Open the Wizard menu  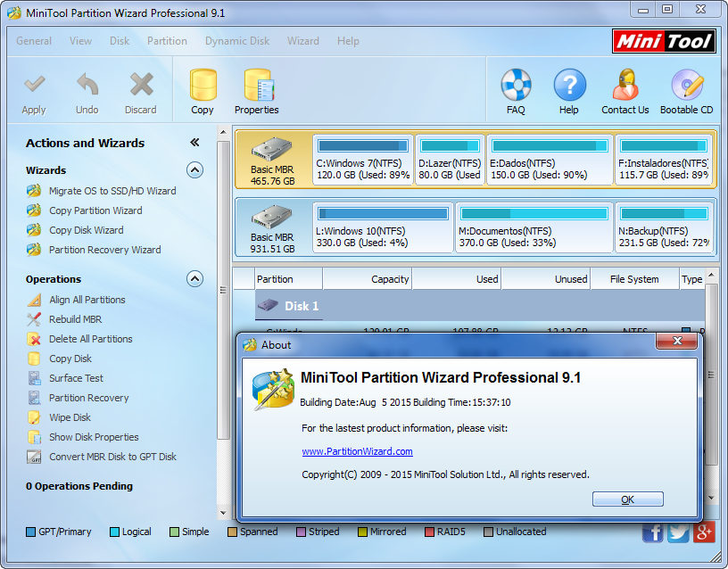pyautogui.click(x=303, y=41)
